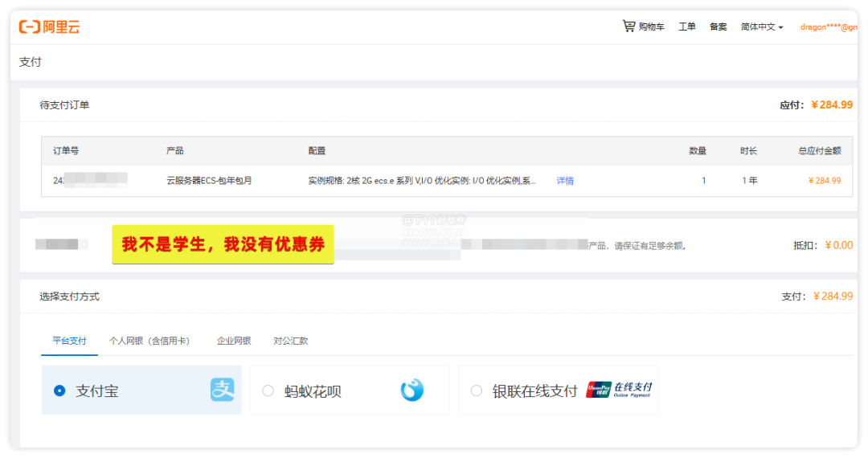Click the 待支付订单 heading
The image size is (868, 458).
64,105
